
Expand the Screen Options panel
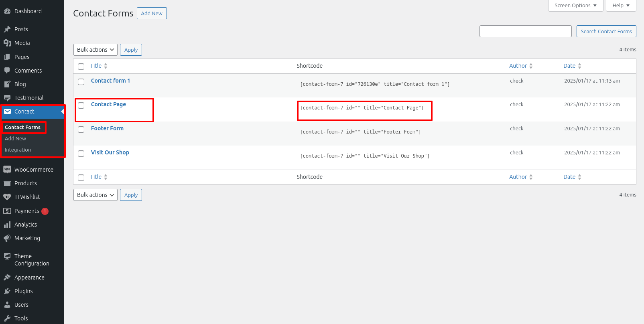575,6
